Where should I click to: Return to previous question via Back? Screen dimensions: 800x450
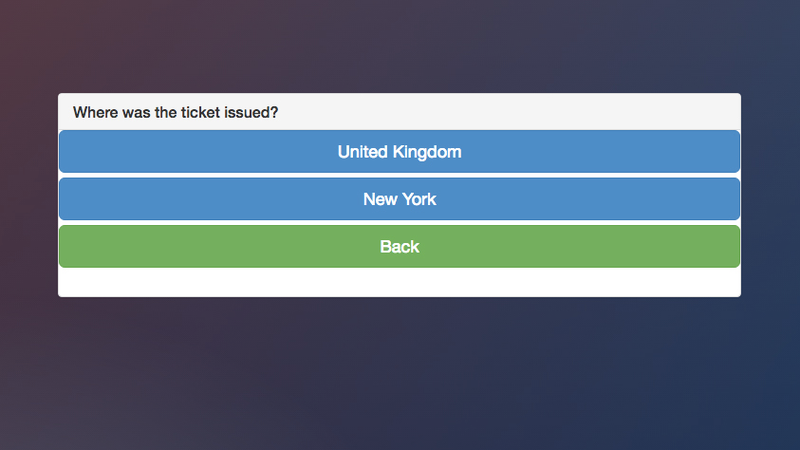[399, 246]
